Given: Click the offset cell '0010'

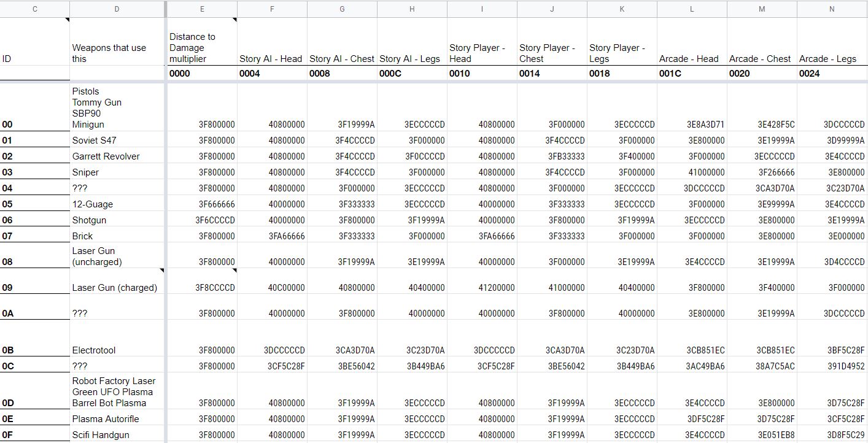Looking at the screenshot, I should point(482,73).
